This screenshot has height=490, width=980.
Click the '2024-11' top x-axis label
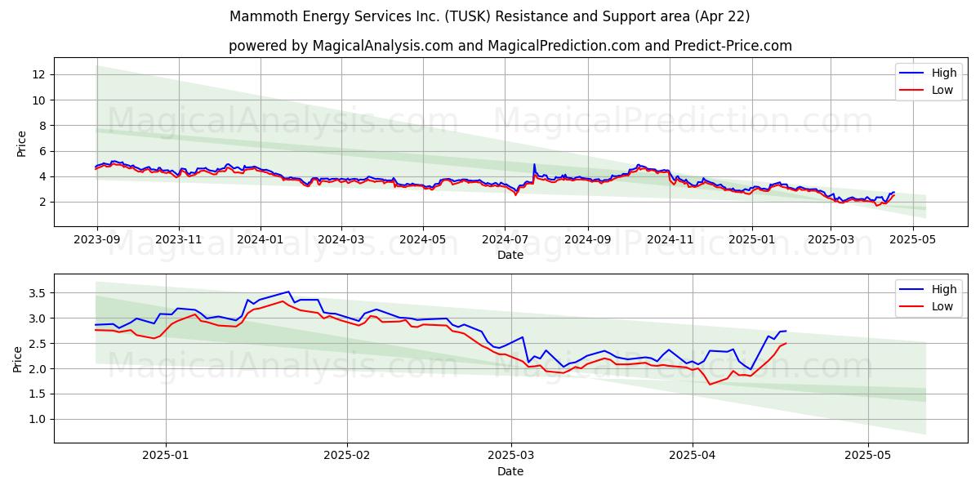(670, 240)
